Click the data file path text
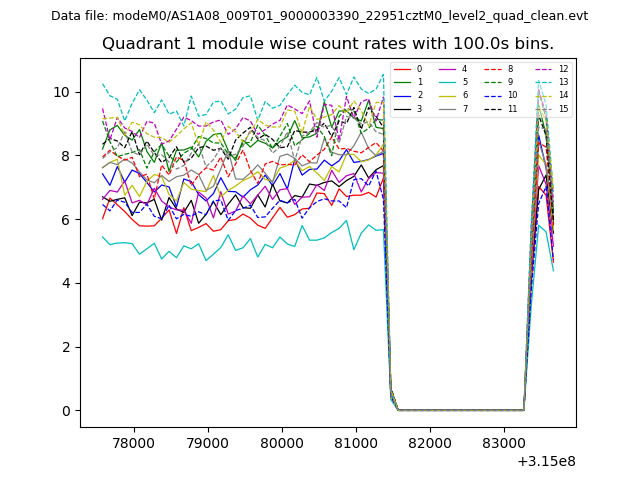Screen dimensions: 640x480 tap(320, 15)
